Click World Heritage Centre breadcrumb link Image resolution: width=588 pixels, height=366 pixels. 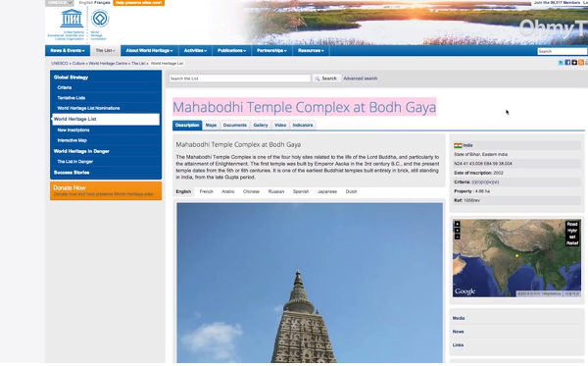[x=108, y=64]
